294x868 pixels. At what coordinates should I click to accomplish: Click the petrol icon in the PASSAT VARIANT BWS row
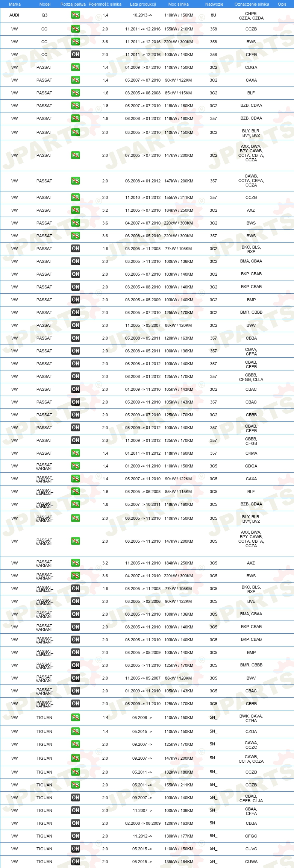76,576
